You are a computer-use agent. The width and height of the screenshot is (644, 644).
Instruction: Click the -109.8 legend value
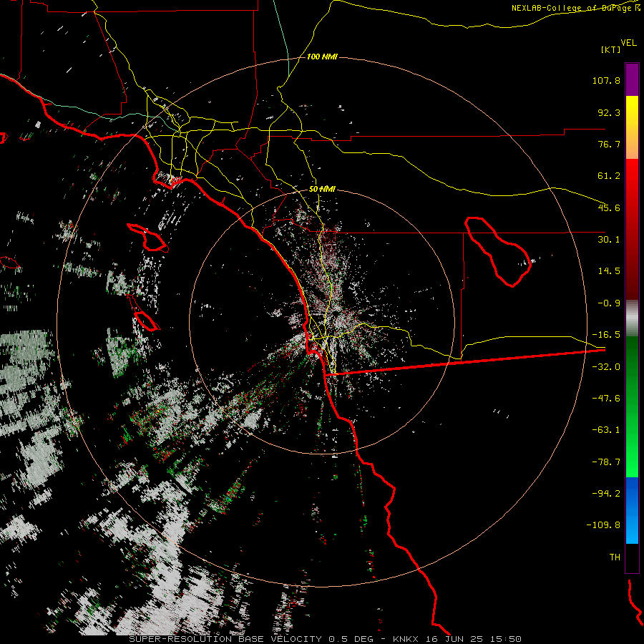(x=603, y=525)
